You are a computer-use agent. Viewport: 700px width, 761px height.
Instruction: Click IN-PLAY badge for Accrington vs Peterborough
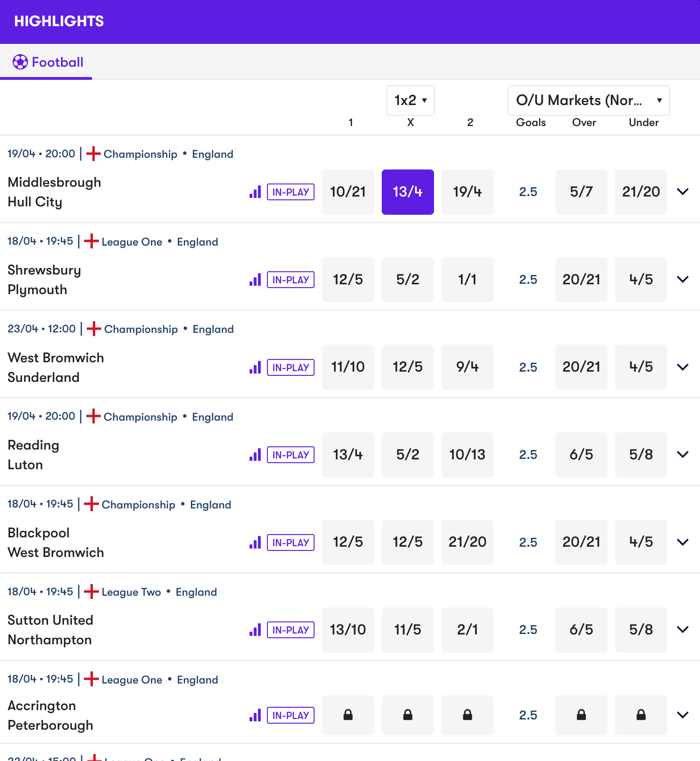click(x=291, y=715)
